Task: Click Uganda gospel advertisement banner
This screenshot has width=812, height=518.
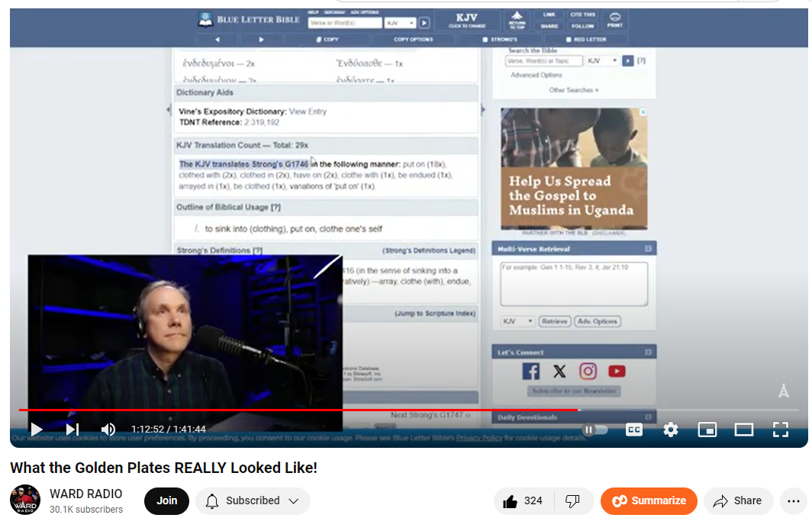Action: click(574, 169)
